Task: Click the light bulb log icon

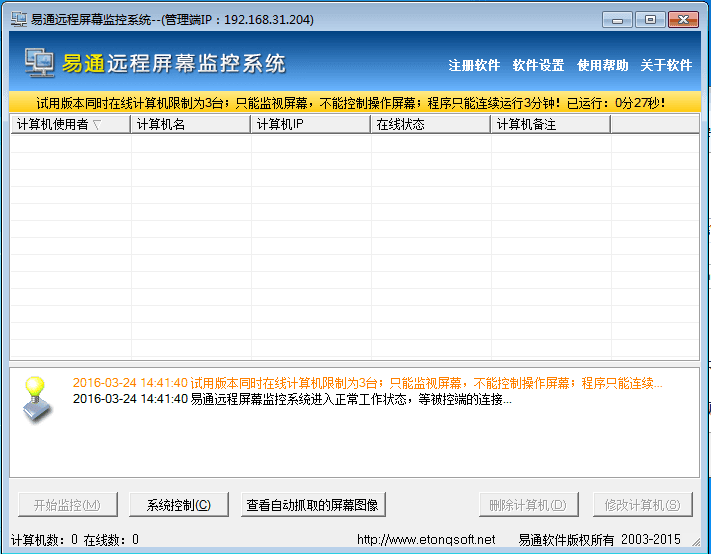Action: point(37,399)
